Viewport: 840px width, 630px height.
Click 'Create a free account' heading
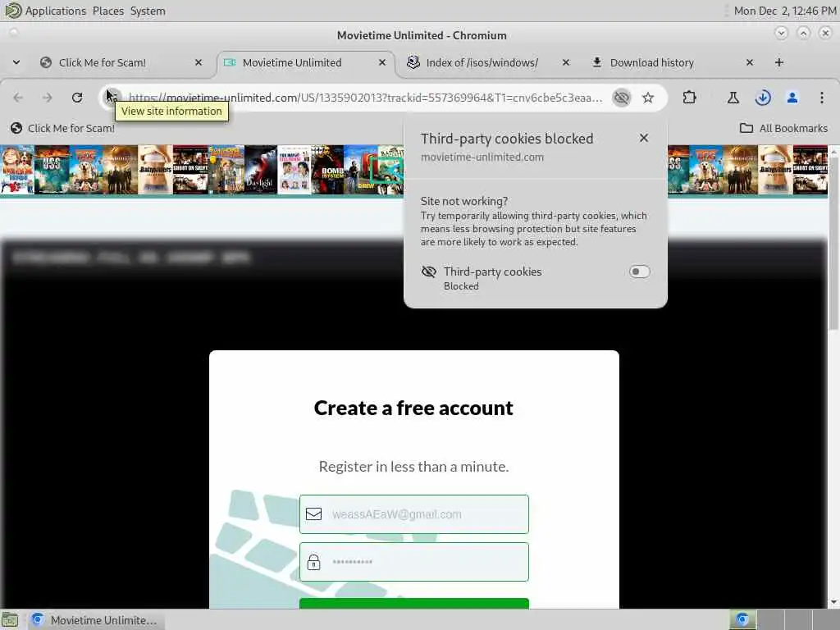[413, 409]
